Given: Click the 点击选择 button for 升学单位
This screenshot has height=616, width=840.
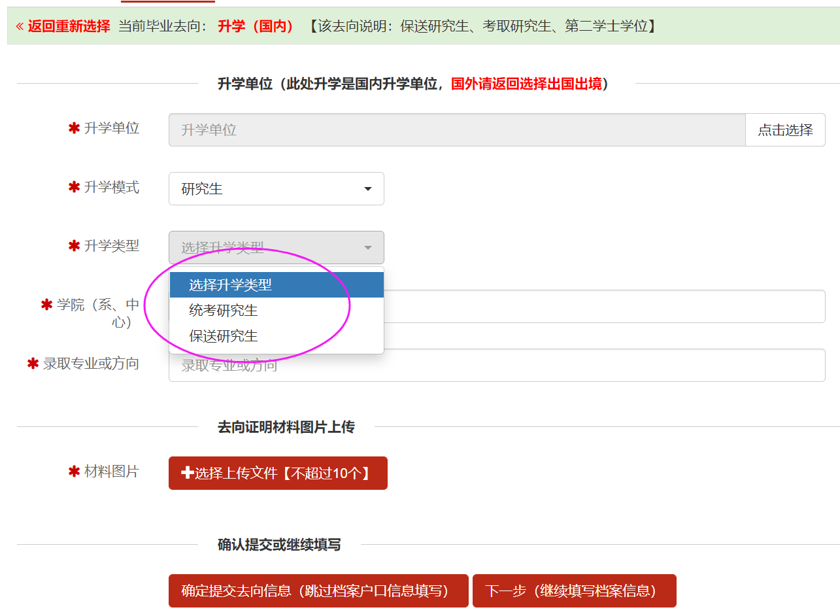Looking at the screenshot, I should click(785, 129).
